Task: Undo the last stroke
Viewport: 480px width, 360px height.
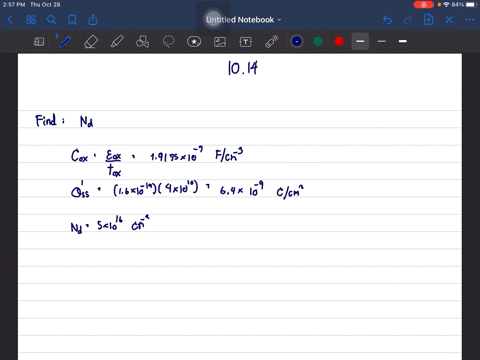Action: 387,20
